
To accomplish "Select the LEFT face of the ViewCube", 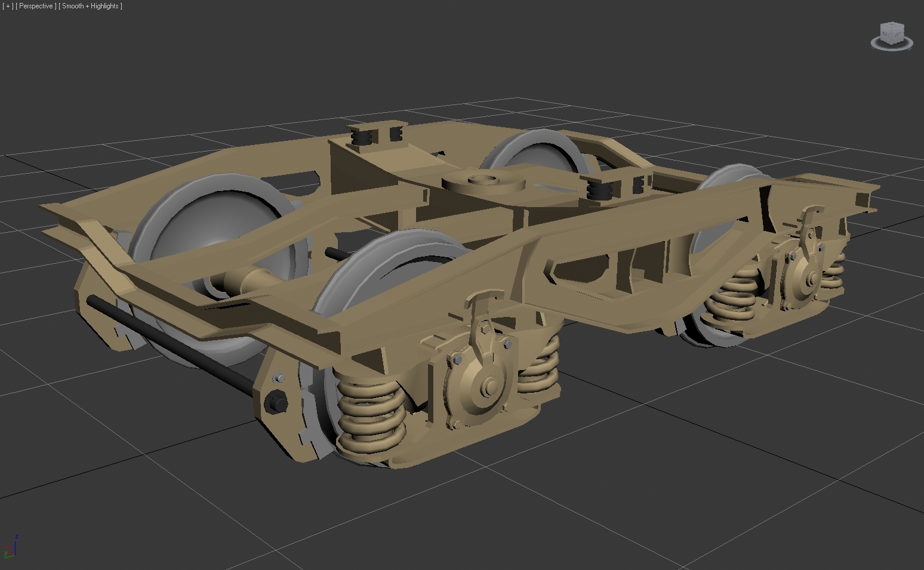I will pos(898,34).
